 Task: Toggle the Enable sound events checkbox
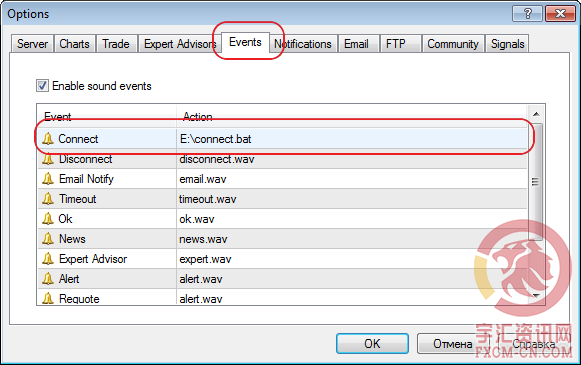pyautogui.click(x=42, y=86)
